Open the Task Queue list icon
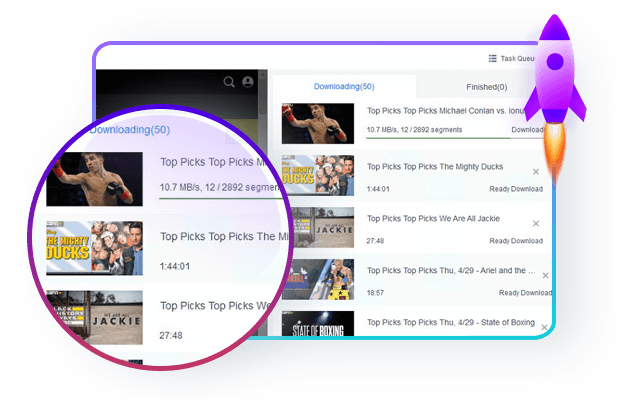 click(493, 59)
